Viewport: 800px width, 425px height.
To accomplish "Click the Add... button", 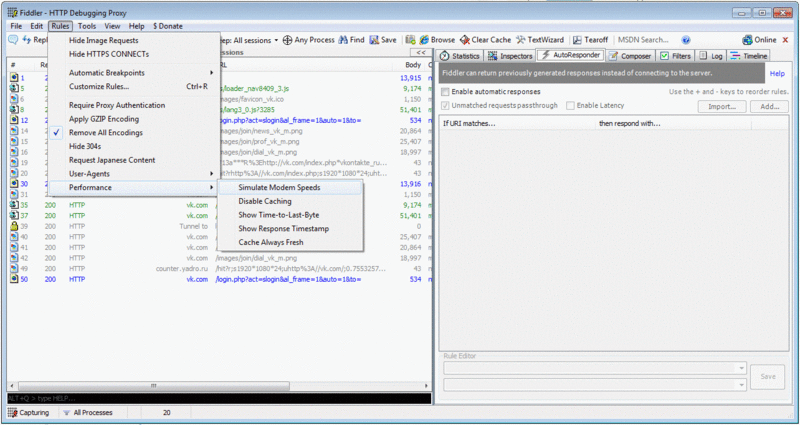I will tap(769, 107).
